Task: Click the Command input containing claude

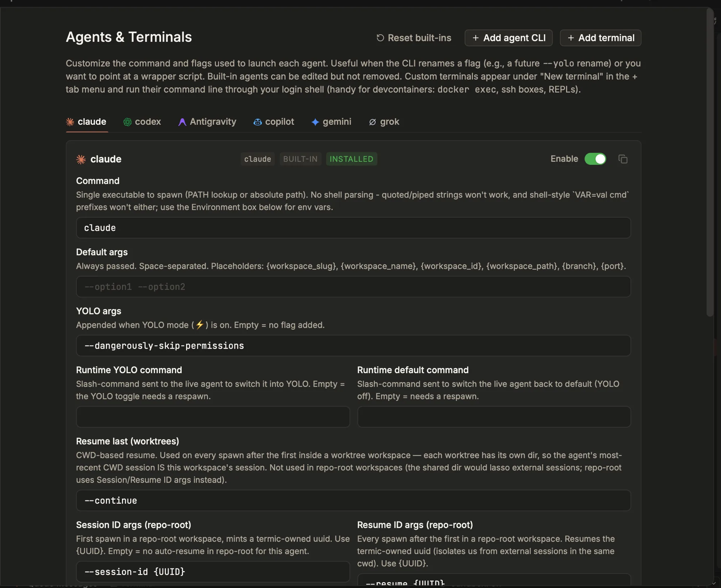Action: (353, 228)
